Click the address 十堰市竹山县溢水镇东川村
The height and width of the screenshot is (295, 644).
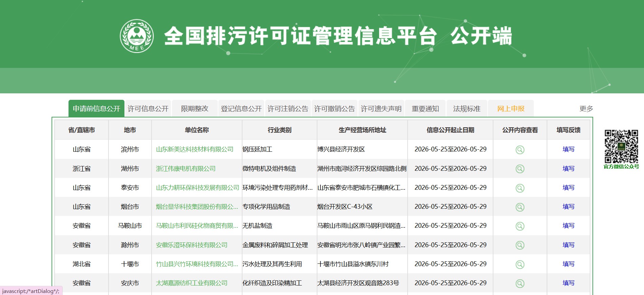click(353, 264)
